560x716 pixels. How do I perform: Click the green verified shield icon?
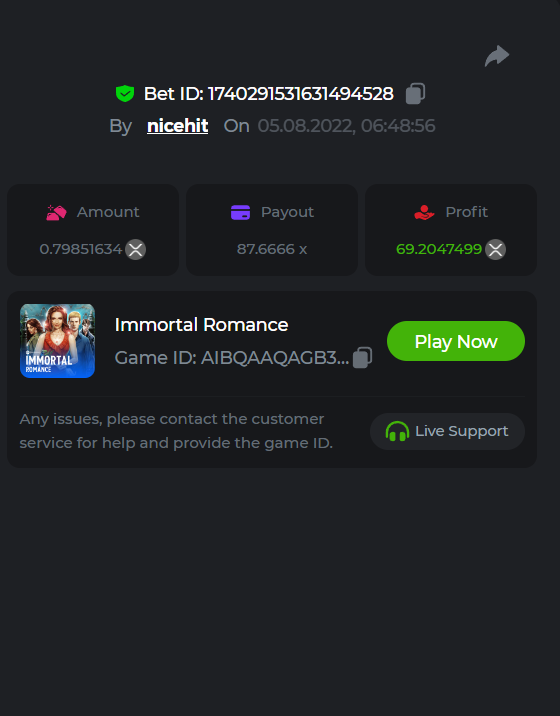[125, 94]
